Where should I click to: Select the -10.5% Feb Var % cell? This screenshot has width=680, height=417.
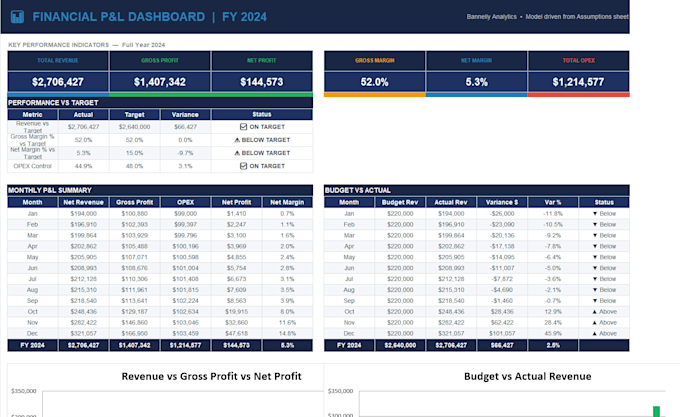(x=553, y=225)
